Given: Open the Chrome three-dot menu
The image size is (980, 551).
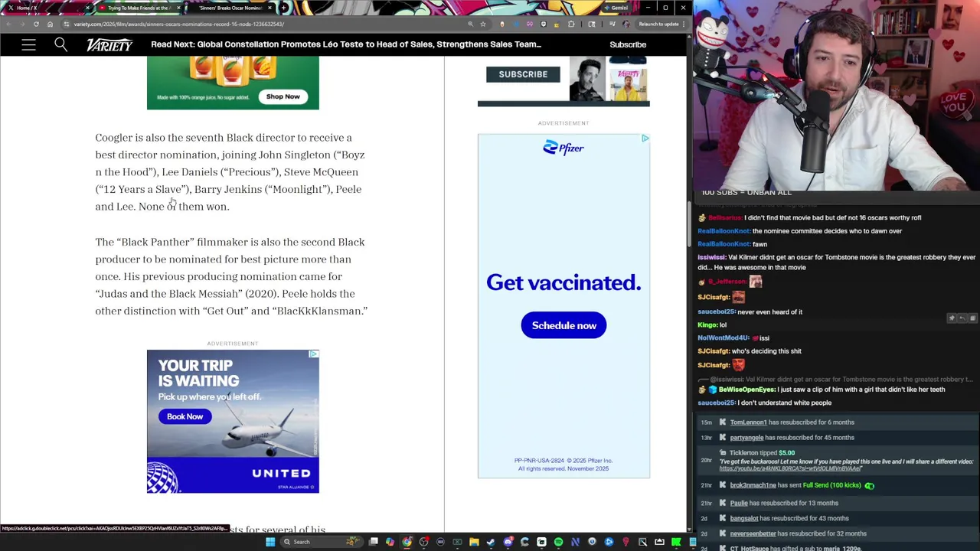Looking at the screenshot, I should 684,24.
